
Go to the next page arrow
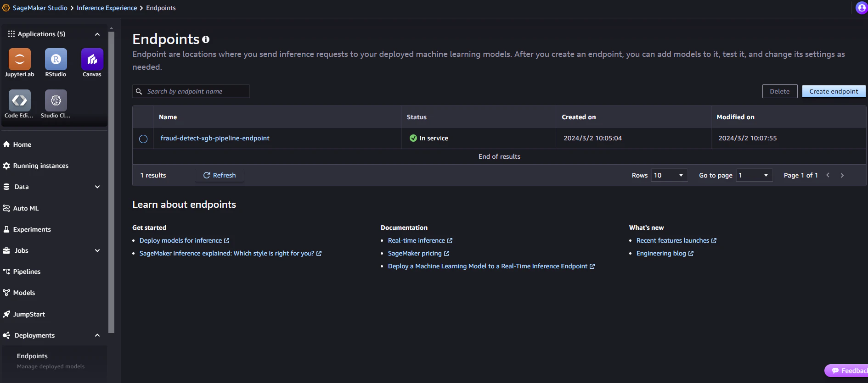842,175
